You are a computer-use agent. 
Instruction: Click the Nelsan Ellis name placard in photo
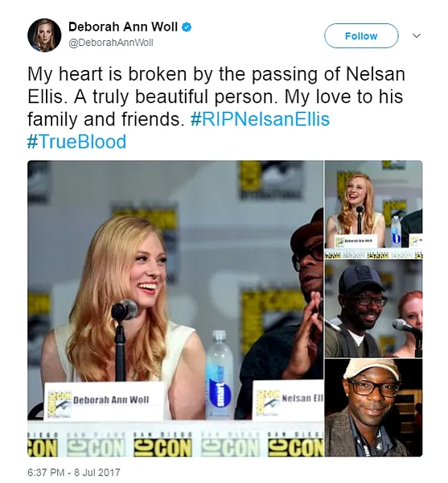click(288, 400)
